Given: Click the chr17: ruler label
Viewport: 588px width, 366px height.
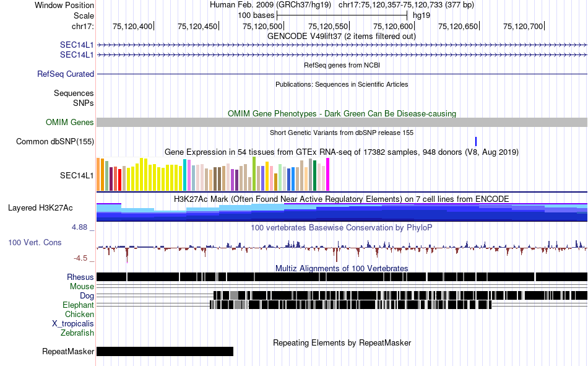Looking at the screenshot, I should (x=83, y=26).
